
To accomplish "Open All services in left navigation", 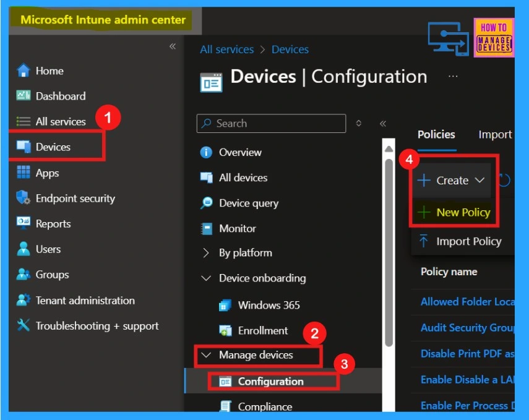I will [61, 121].
